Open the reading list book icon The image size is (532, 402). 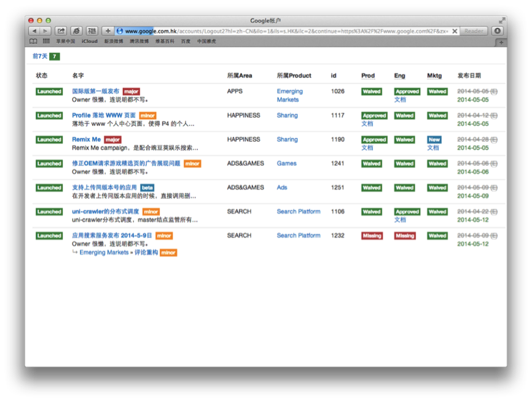click(33, 41)
